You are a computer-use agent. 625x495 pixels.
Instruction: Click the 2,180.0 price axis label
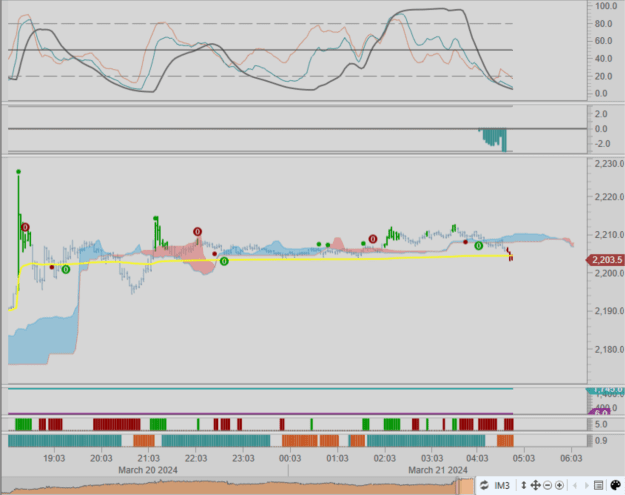609,350
